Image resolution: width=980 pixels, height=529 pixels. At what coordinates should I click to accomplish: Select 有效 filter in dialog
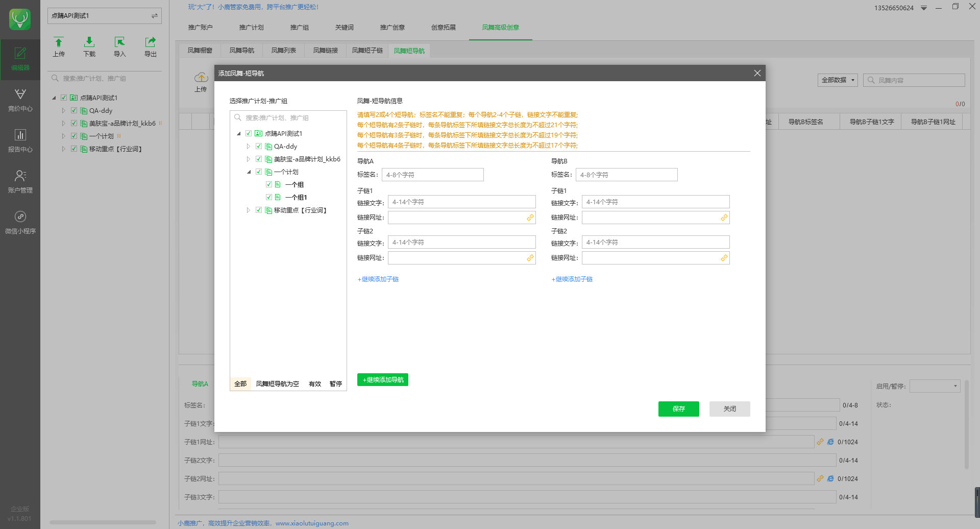point(315,384)
